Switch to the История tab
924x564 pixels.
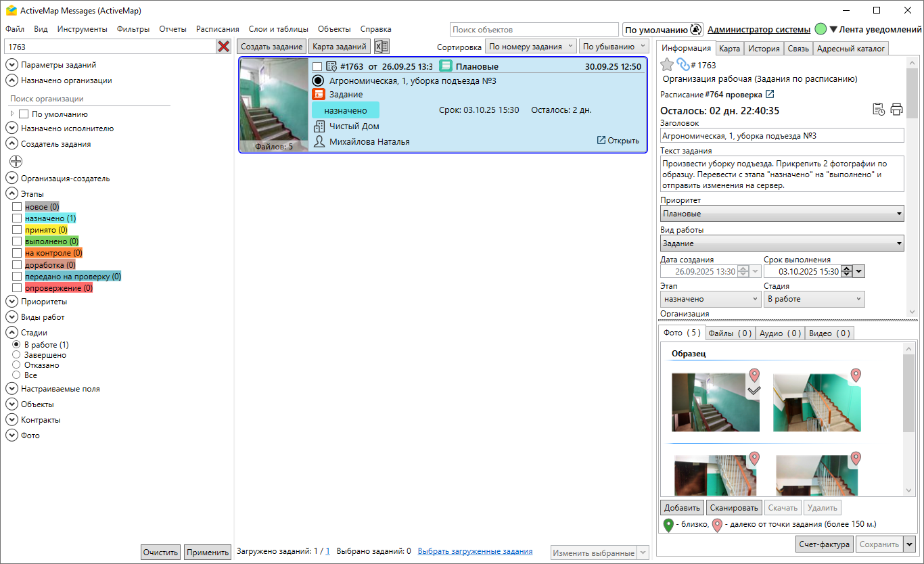764,49
